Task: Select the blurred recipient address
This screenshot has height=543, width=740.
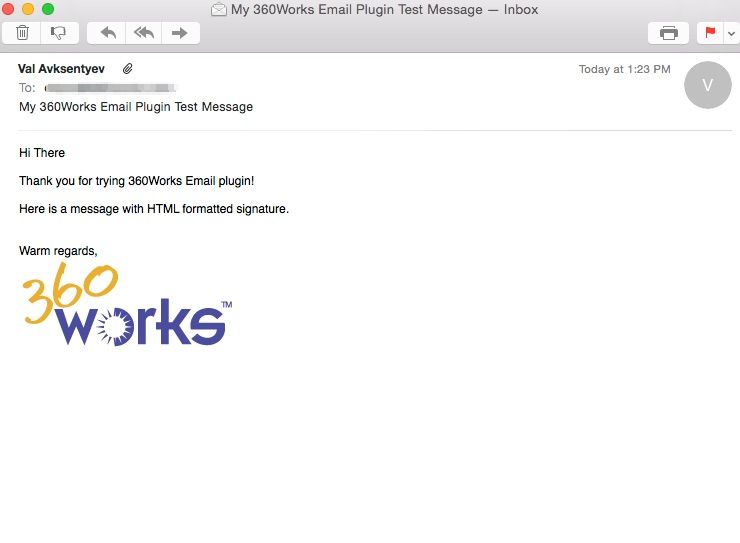Action: [x=110, y=88]
